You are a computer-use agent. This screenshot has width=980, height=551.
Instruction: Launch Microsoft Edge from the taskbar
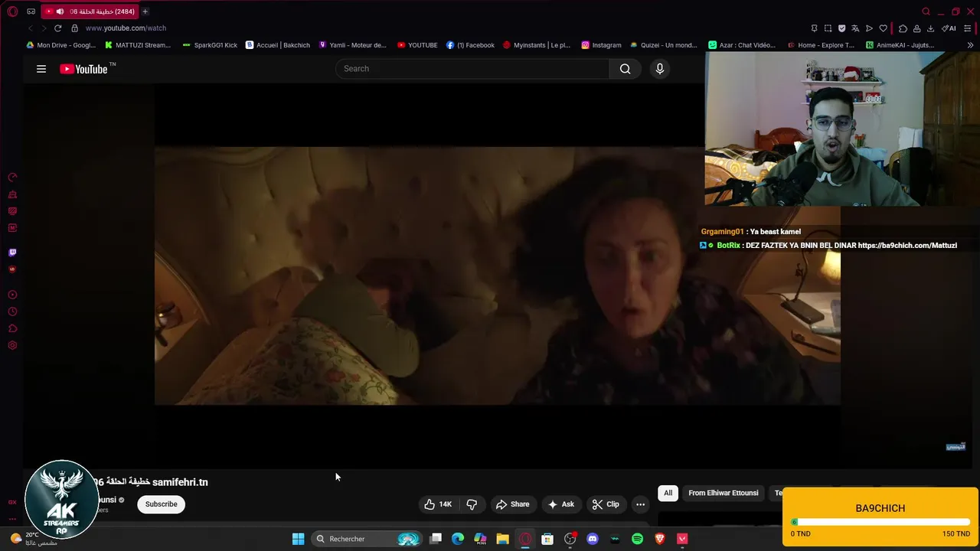coord(458,539)
